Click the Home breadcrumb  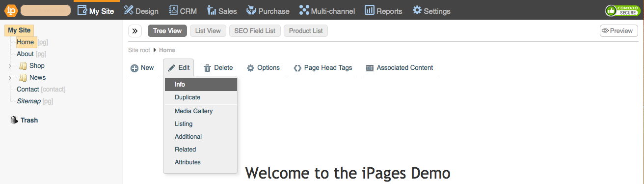pos(167,50)
